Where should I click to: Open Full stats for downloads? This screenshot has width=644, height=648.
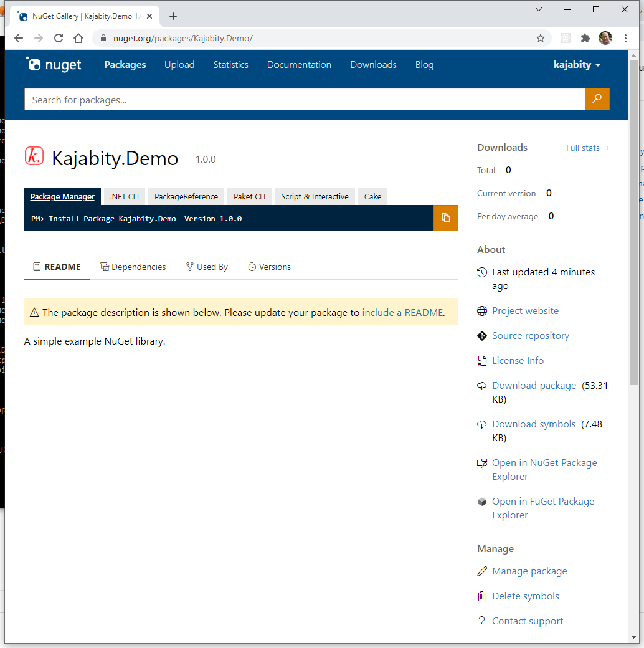coord(587,148)
